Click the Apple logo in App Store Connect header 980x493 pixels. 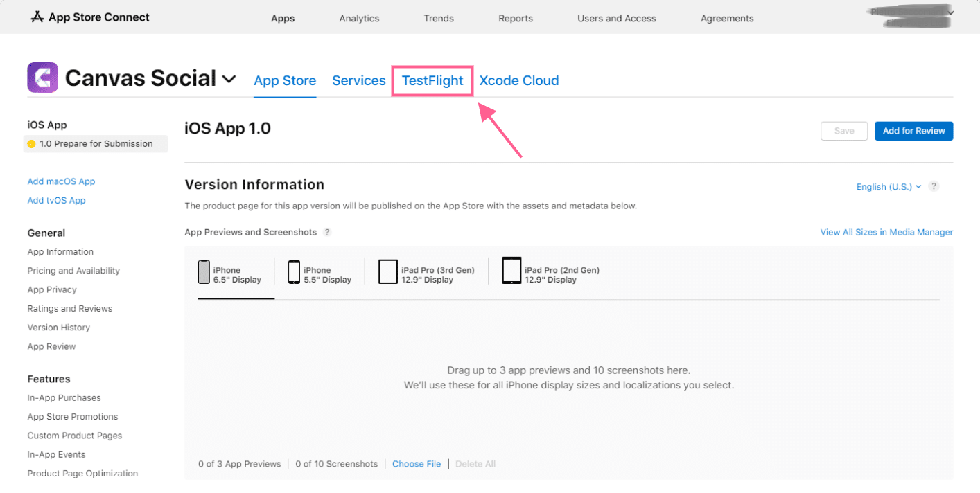[x=36, y=17]
